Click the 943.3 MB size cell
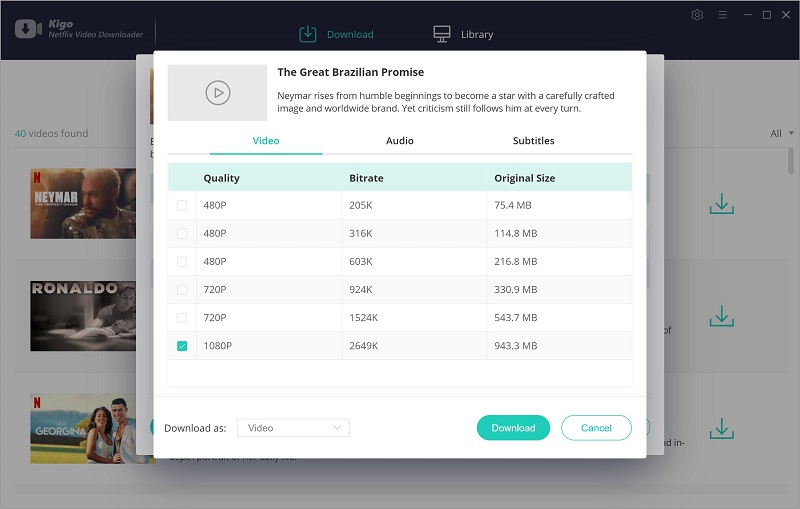Viewport: 800px width, 509px height. point(515,346)
